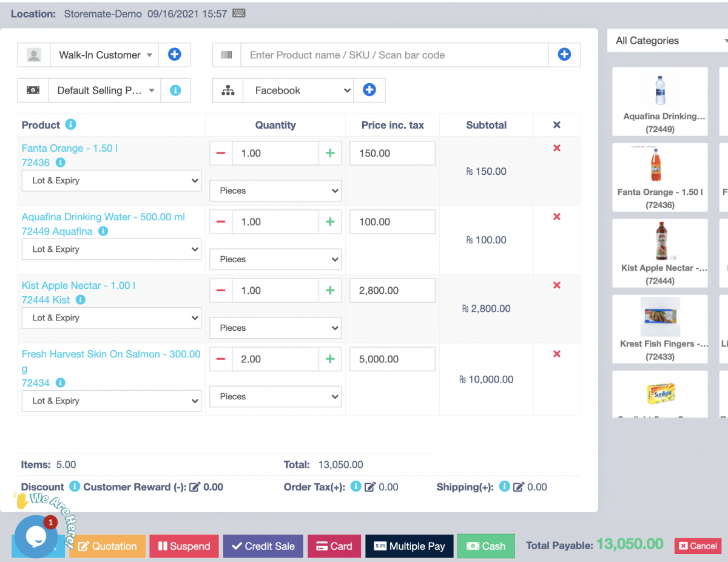Edit Customer Reward discount pencil icon
The width and height of the screenshot is (728, 562).
click(195, 487)
